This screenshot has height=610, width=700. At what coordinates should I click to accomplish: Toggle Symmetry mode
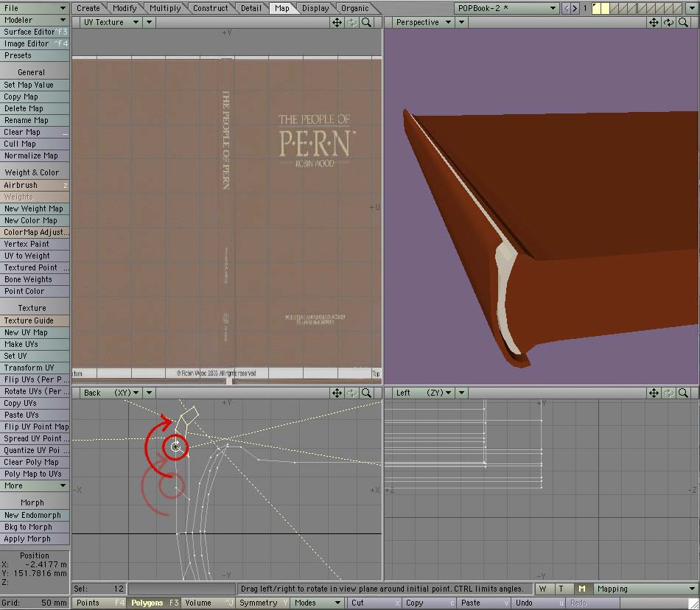(264, 603)
